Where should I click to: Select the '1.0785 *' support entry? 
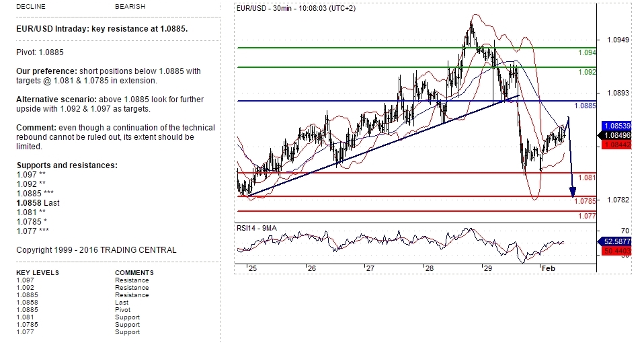(31, 222)
